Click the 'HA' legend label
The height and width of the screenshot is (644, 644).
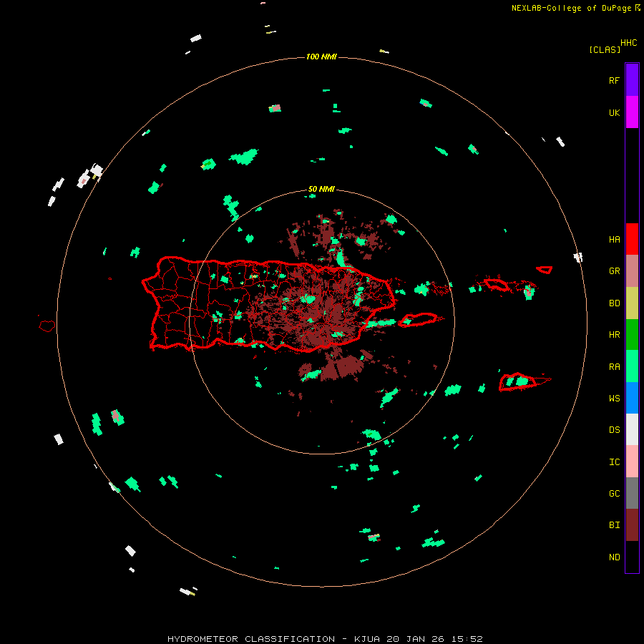point(614,240)
